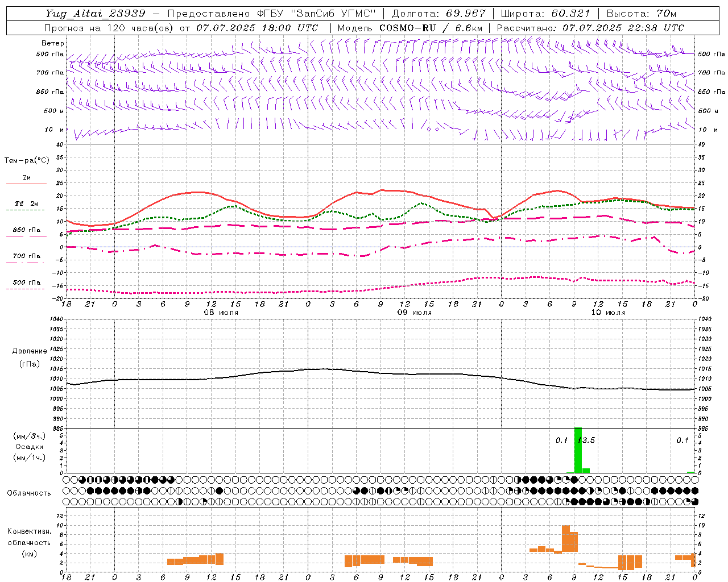The image size is (728, 582).
Task: Click the Конвективн. label of the convective panel
Action: tap(29, 531)
